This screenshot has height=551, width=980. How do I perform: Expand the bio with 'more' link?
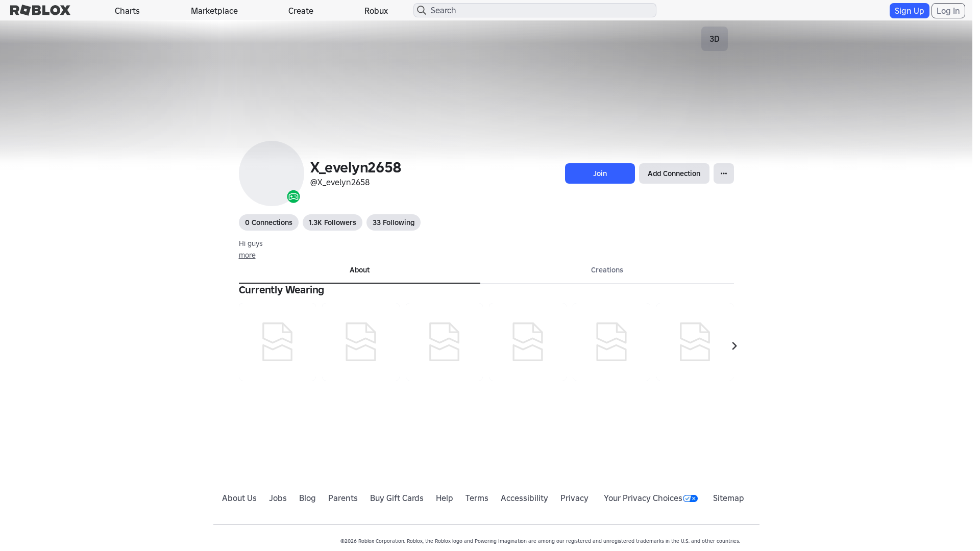(x=247, y=255)
